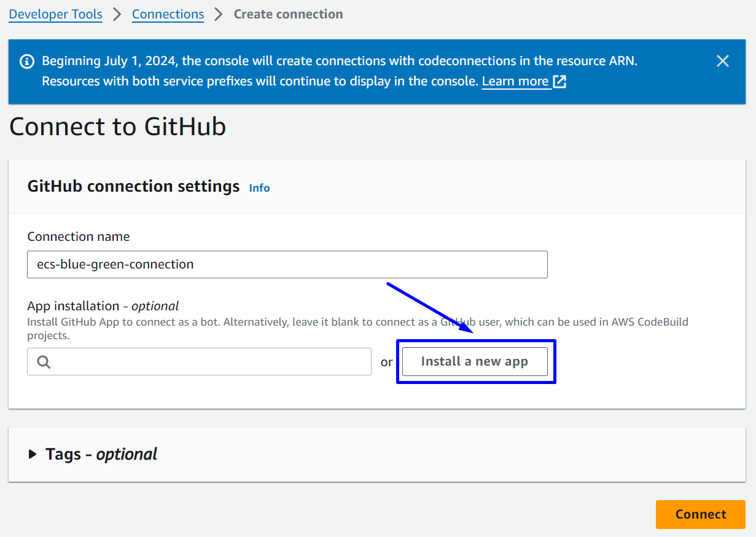Click into the App installation search field

tap(209, 362)
